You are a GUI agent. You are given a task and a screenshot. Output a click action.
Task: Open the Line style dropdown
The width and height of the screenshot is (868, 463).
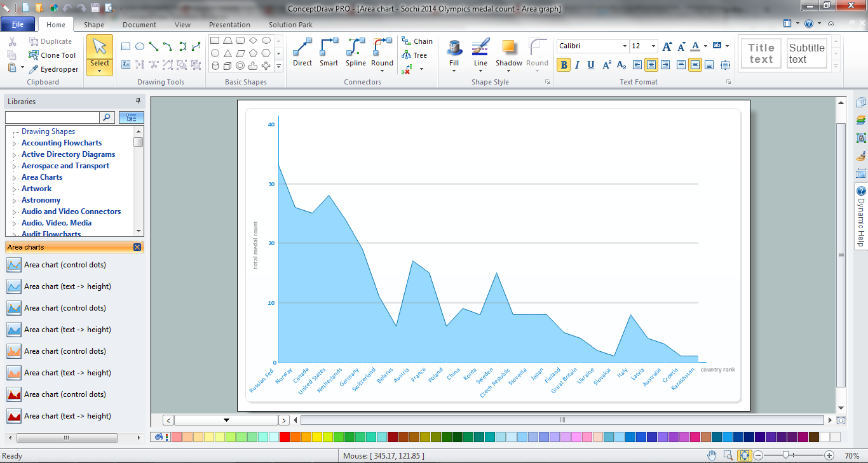pos(480,70)
